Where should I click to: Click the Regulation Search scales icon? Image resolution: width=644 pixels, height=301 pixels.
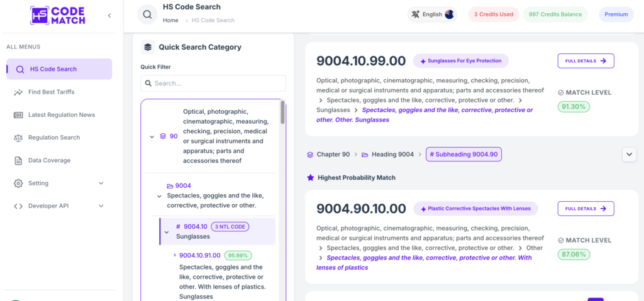point(18,138)
